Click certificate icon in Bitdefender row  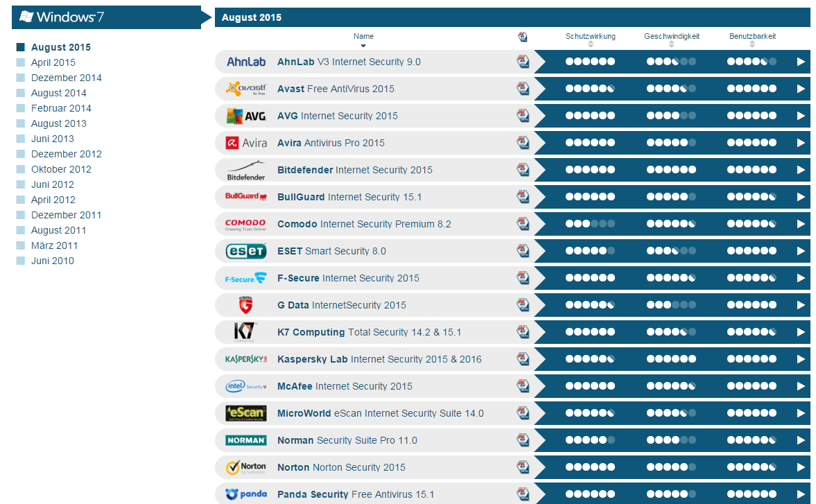[x=523, y=170]
